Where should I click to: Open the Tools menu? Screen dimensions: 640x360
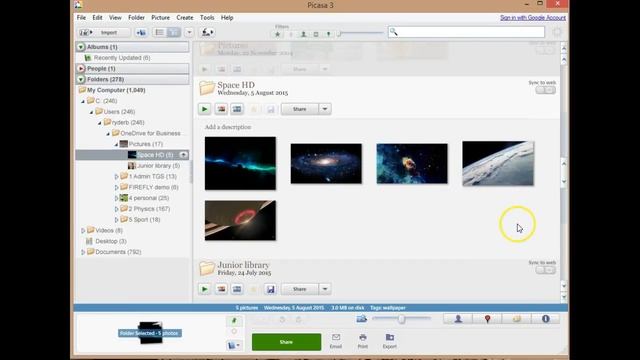tap(207, 18)
